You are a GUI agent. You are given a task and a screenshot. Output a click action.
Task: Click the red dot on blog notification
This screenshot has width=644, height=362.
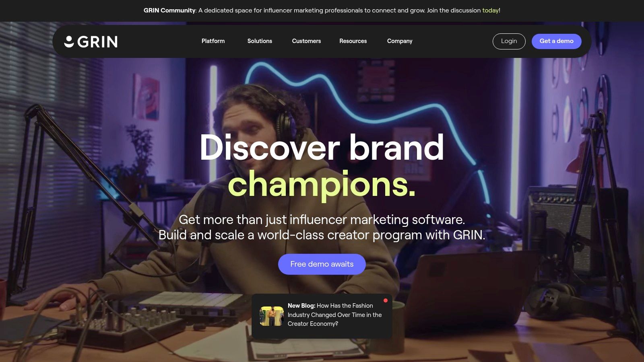point(386,300)
